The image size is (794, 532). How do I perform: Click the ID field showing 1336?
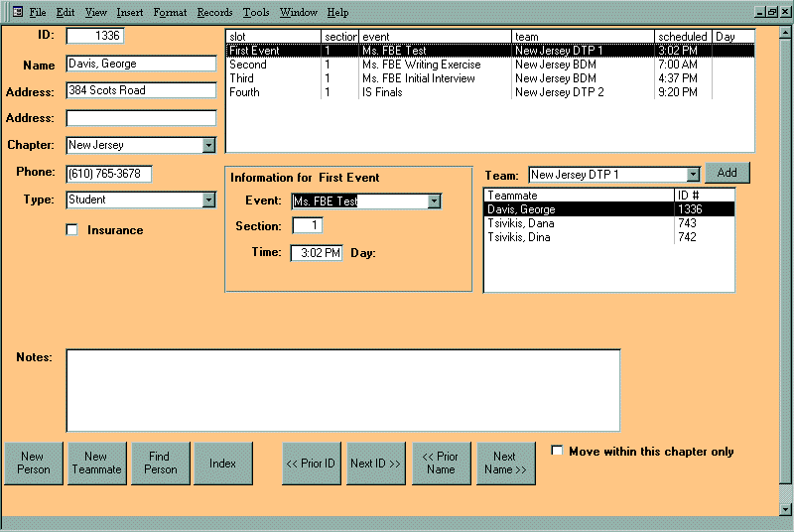coord(95,36)
